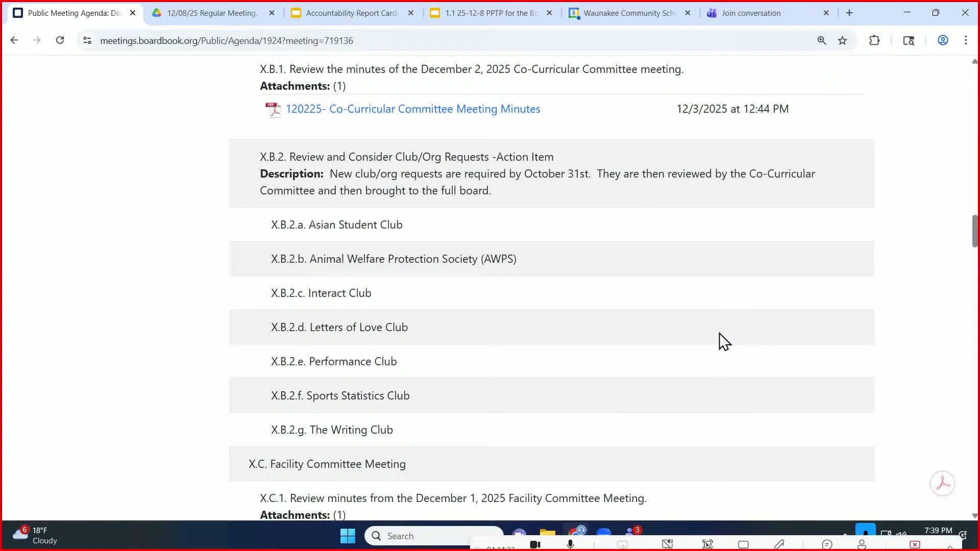The width and height of the screenshot is (980, 551).
Task: Go back to the previous page
Action: [x=14, y=40]
